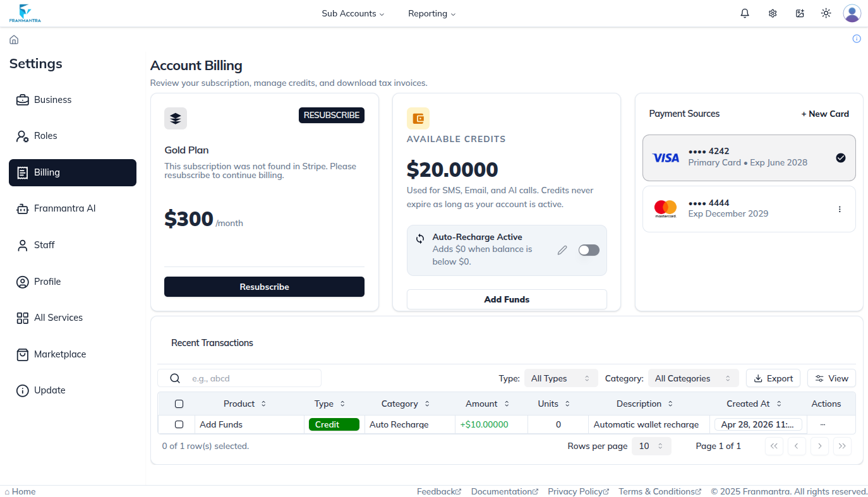This screenshot has height=497, width=868.
Task: Select the Mastercard 4444 card
Action: coord(749,209)
